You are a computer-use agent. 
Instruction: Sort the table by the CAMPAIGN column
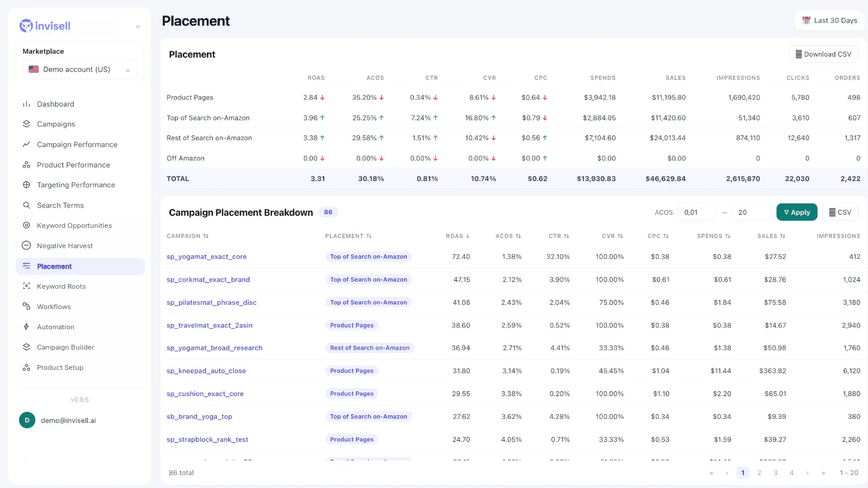pyautogui.click(x=188, y=236)
